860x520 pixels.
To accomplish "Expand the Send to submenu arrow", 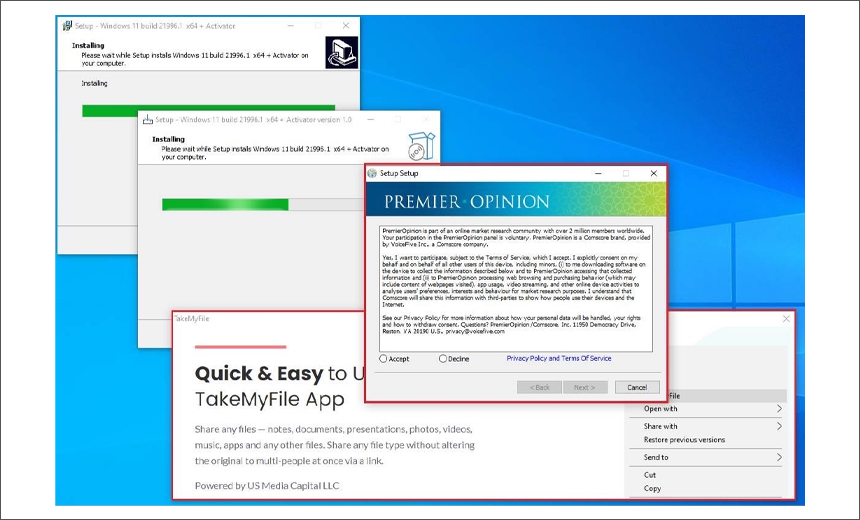I will (x=779, y=457).
